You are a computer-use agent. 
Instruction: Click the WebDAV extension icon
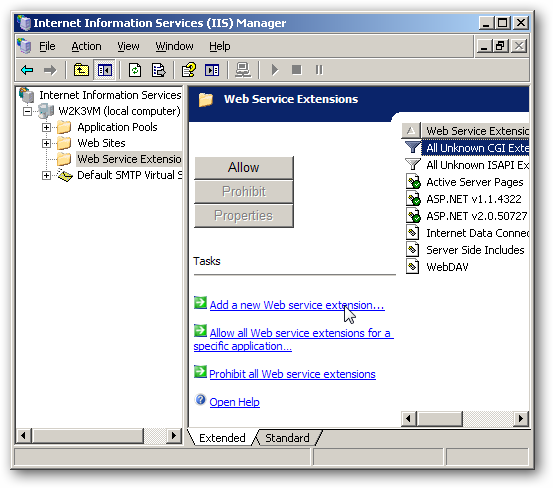(412, 267)
